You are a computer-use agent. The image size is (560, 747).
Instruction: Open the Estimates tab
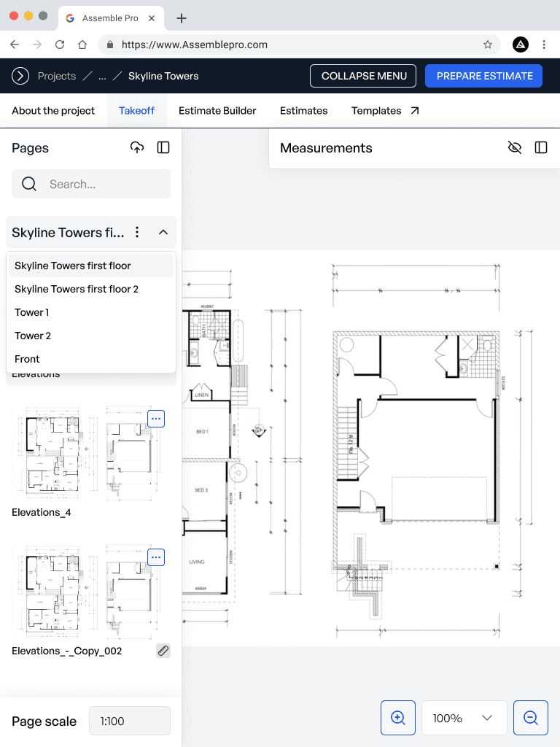click(x=304, y=111)
